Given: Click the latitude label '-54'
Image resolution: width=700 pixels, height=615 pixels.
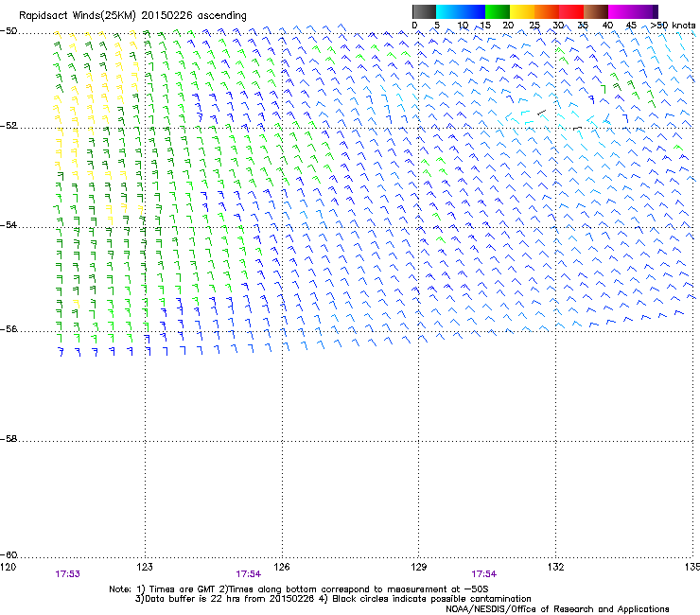Looking at the screenshot, I should tap(9, 224).
